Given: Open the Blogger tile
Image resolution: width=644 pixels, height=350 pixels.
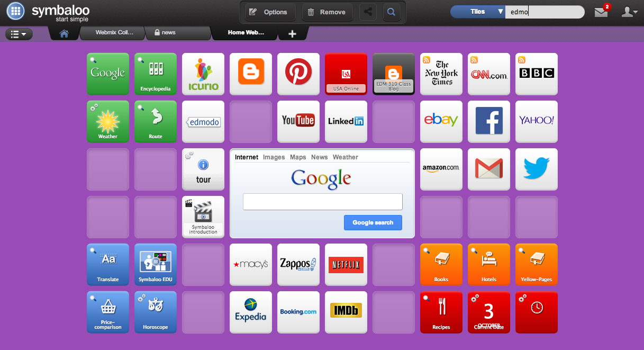Looking at the screenshot, I should tap(251, 74).
